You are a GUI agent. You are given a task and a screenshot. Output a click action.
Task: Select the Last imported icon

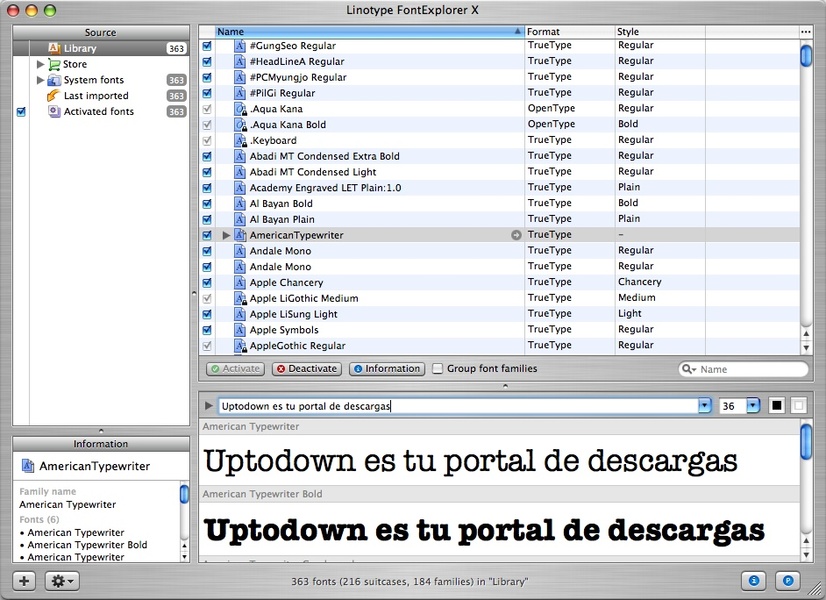pyautogui.click(x=55, y=96)
